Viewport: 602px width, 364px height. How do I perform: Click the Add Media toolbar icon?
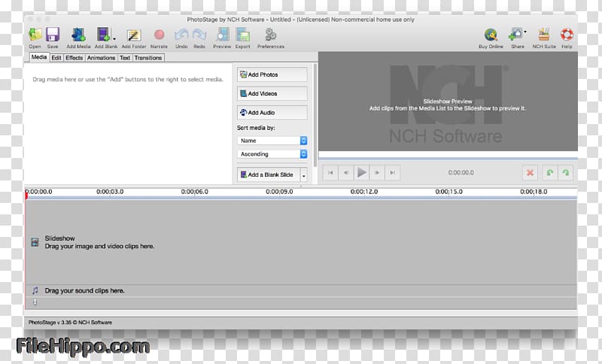pyautogui.click(x=78, y=38)
